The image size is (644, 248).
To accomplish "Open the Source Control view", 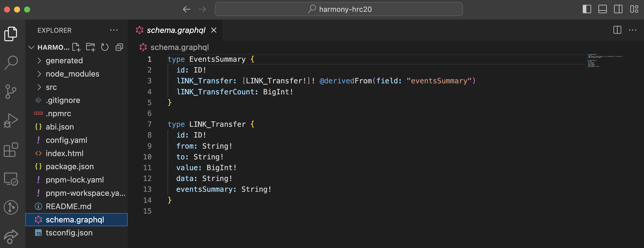I will pos(11,92).
